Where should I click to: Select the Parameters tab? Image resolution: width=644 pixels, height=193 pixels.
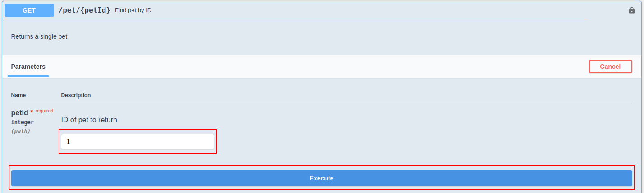click(x=28, y=67)
